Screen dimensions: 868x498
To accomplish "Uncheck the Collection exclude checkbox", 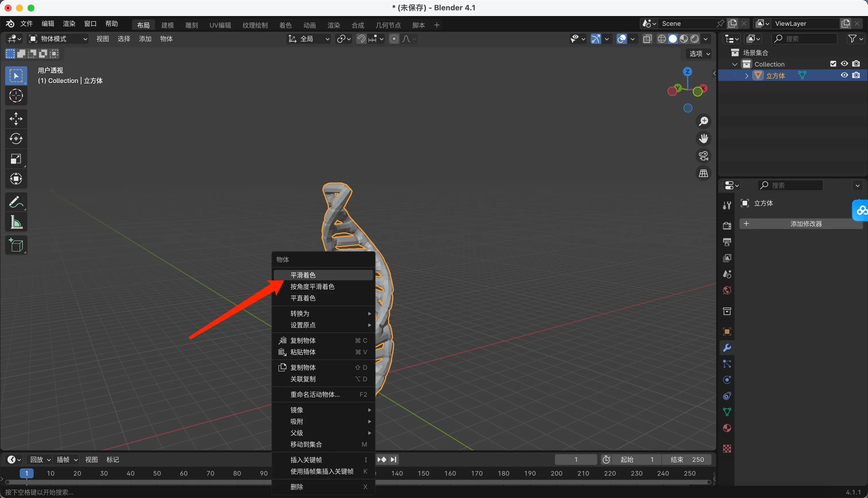I will [x=833, y=64].
